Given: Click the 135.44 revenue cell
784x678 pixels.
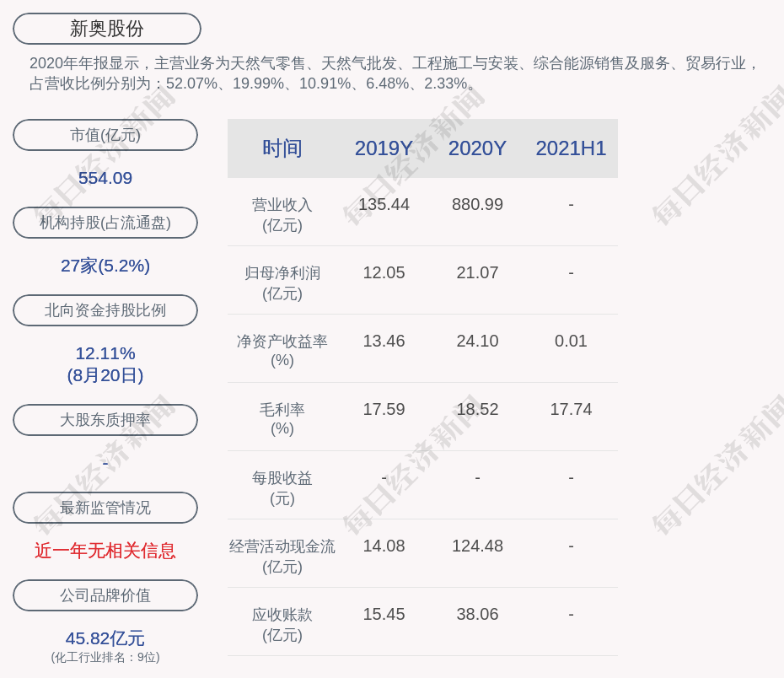Looking at the screenshot, I should pos(384,205).
